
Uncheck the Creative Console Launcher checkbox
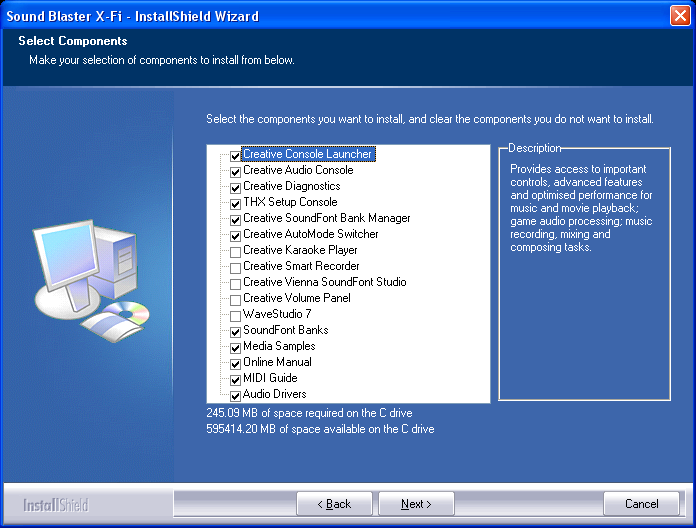pos(235,156)
